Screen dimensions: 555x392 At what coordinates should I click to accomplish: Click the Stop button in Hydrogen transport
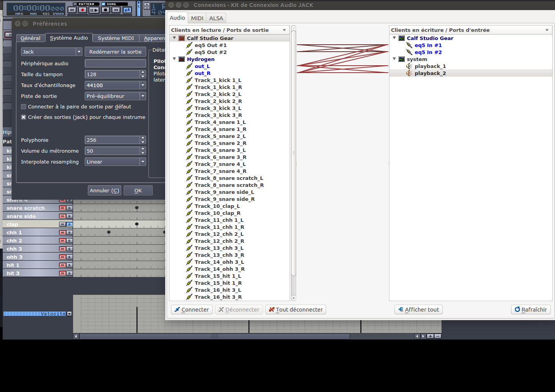pos(105,10)
